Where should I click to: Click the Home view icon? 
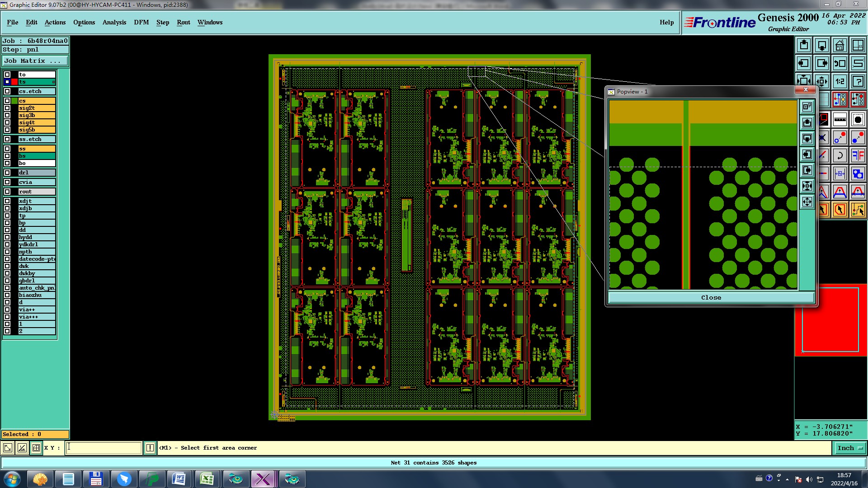[840, 45]
